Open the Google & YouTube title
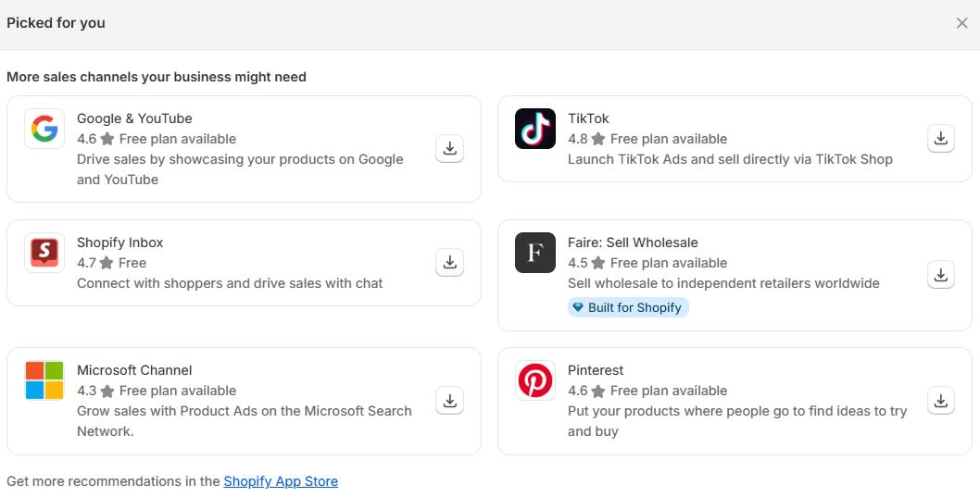The image size is (980, 497). (x=134, y=118)
